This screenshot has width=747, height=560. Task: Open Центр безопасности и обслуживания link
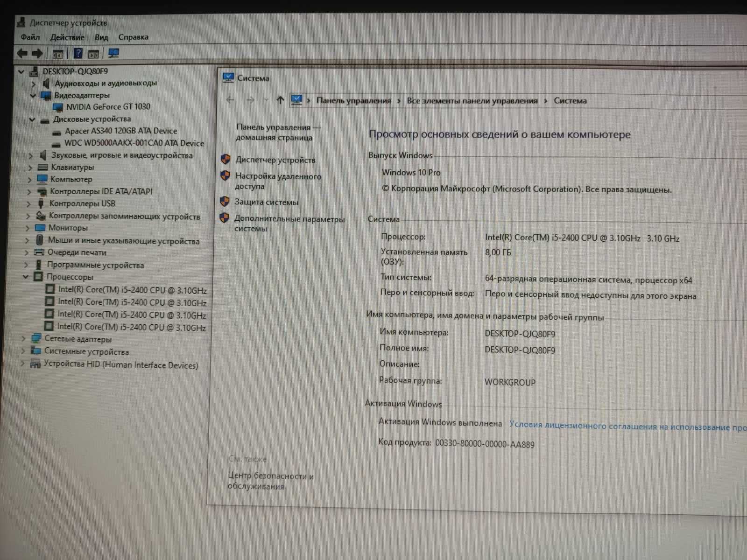[x=271, y=481]
